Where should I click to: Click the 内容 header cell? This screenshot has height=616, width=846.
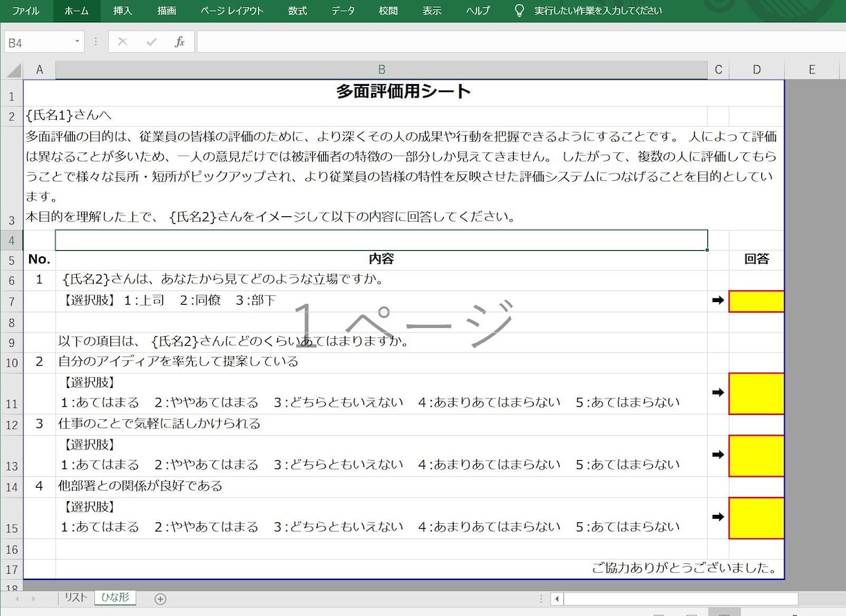381,259
